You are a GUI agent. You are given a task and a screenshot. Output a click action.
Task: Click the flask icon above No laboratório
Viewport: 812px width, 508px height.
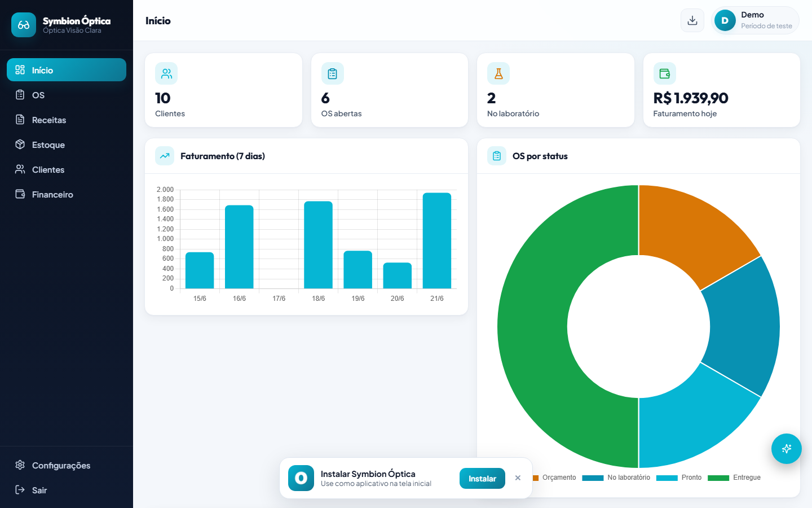[x=498, y=73]
